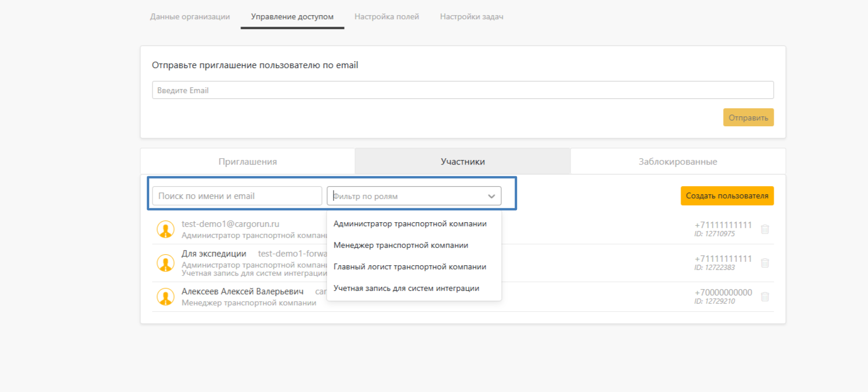Select Учетная запись для систем интеграции option
The height and width of the screenshot is (392, 868).
406,288
